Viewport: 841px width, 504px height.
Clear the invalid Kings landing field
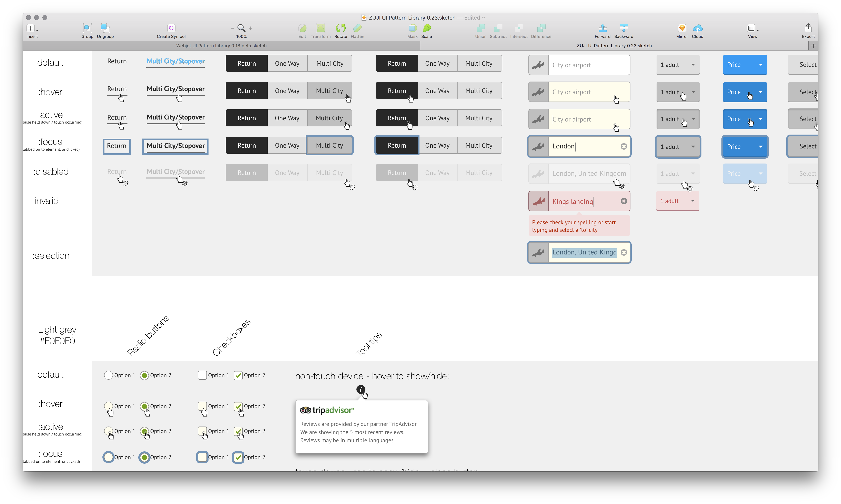[624, 201]
